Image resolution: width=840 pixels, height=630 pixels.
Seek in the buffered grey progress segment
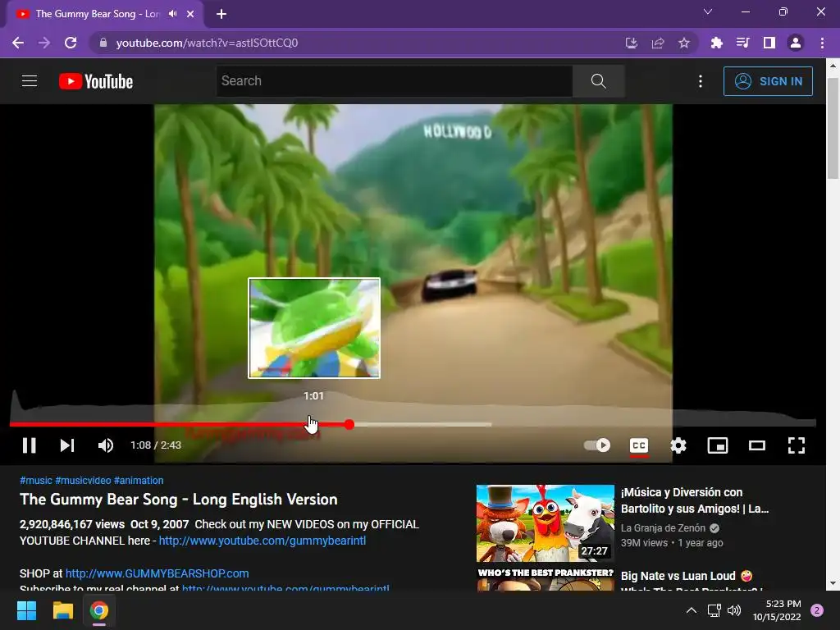(422, 424)
